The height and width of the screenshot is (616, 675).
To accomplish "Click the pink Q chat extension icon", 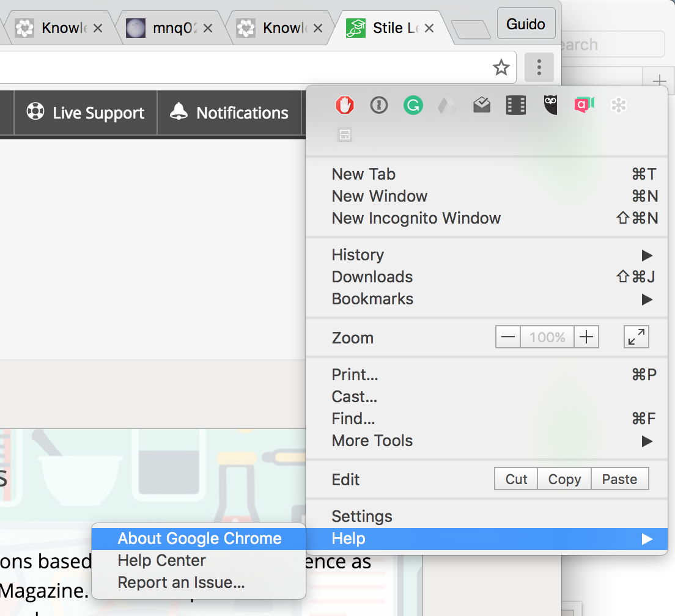I will [x=584, y=105].
